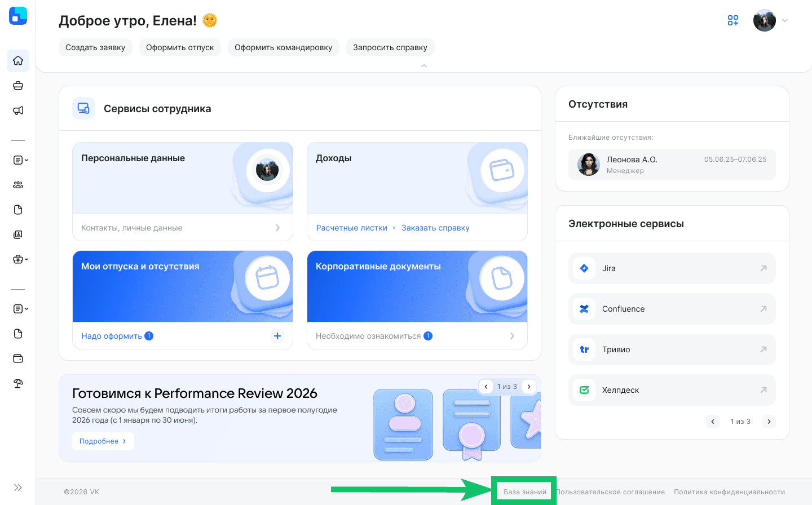Open the briefcase icon in the sidebar
The image size is (812, 505).
[18, 86]
